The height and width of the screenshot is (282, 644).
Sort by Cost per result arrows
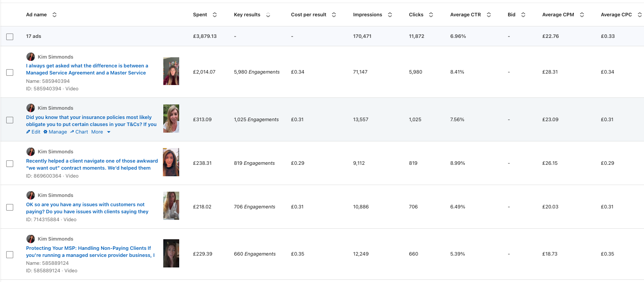pos(334,15)
